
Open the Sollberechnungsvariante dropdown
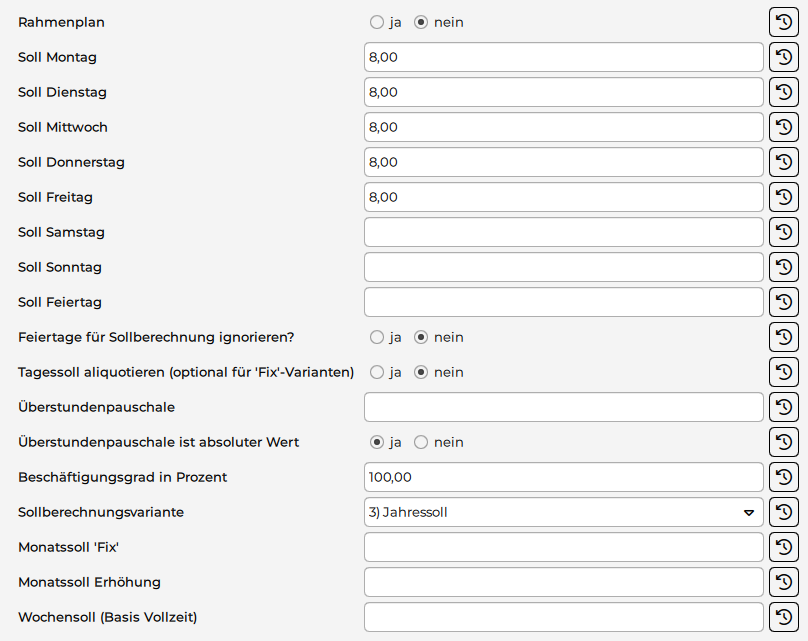pos(563,512)
